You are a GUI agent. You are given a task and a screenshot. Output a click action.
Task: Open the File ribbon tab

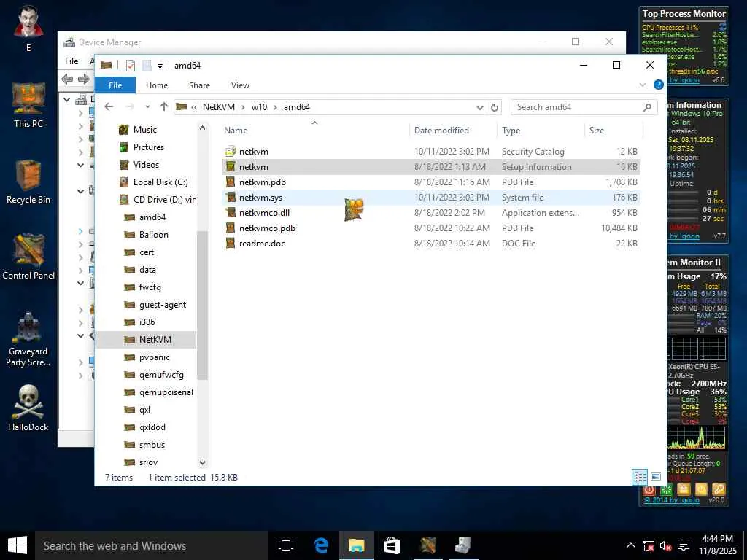pos(115,85)
